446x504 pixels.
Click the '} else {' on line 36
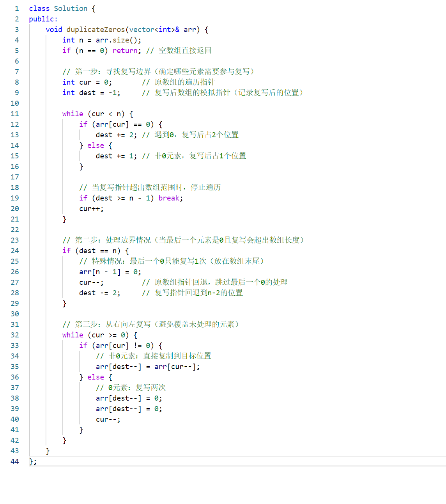pyautogui.click(x=96, y=377)
